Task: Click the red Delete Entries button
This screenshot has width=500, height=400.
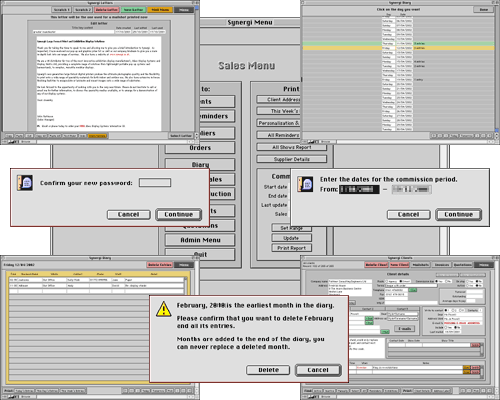Action: pos(160,265)
